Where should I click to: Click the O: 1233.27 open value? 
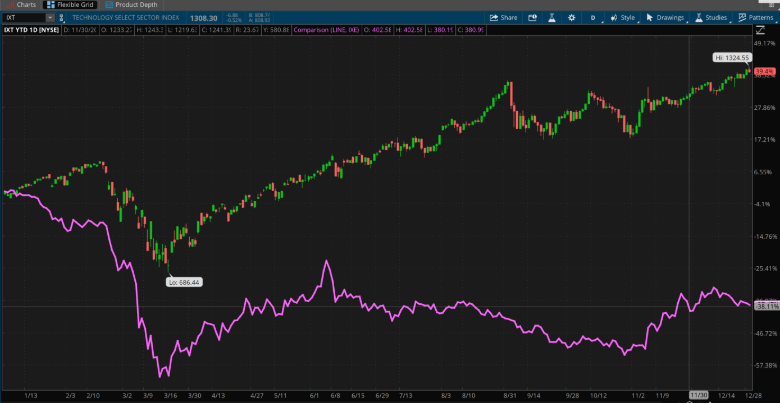click(118, 30)
